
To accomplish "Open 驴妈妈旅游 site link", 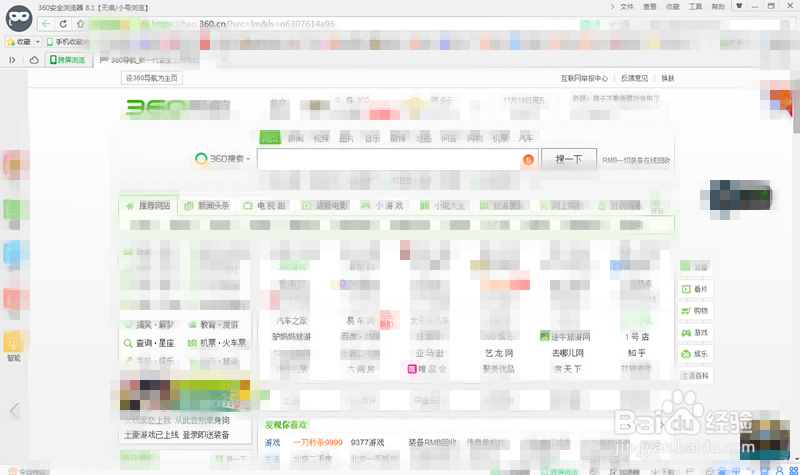I will (291, 337).
